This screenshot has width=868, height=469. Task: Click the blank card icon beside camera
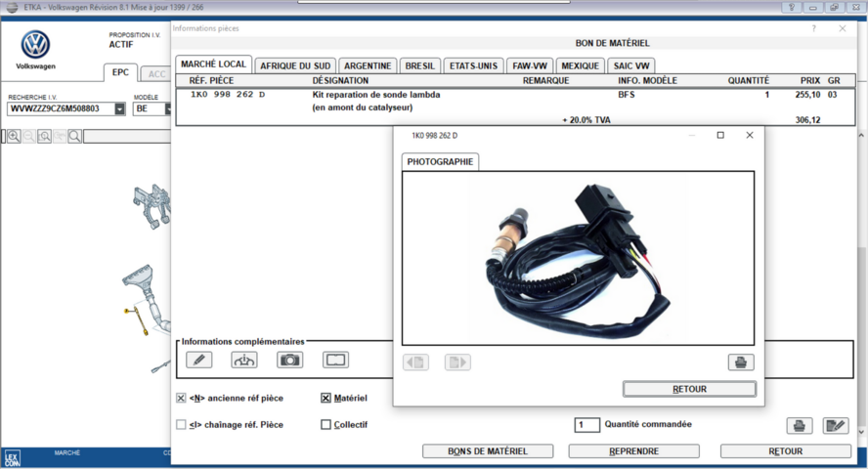tap(335, 360)
